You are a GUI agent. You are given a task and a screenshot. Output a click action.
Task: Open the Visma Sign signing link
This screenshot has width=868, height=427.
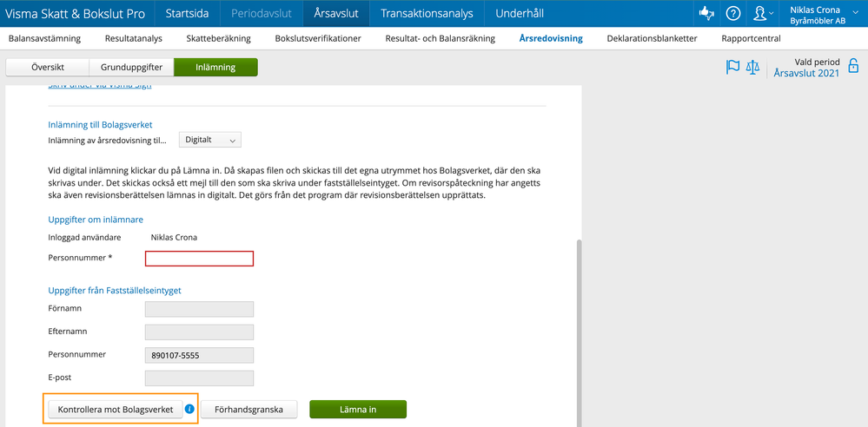[x=100, y=87]
